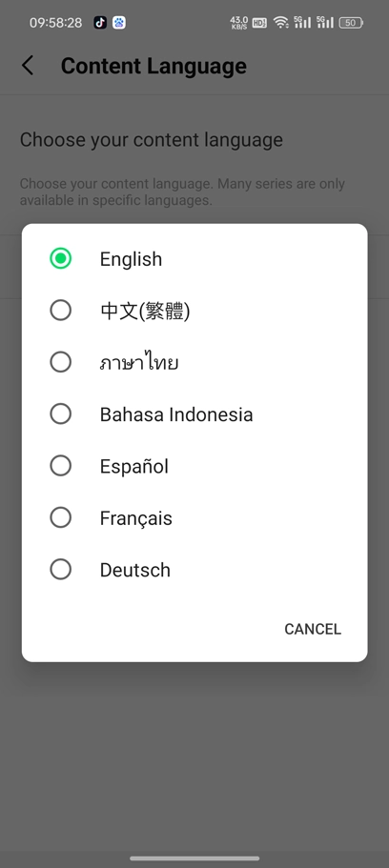Tap the TikTok status bar icon
Screen dimensions: 389x868
(x=100, y=23)
